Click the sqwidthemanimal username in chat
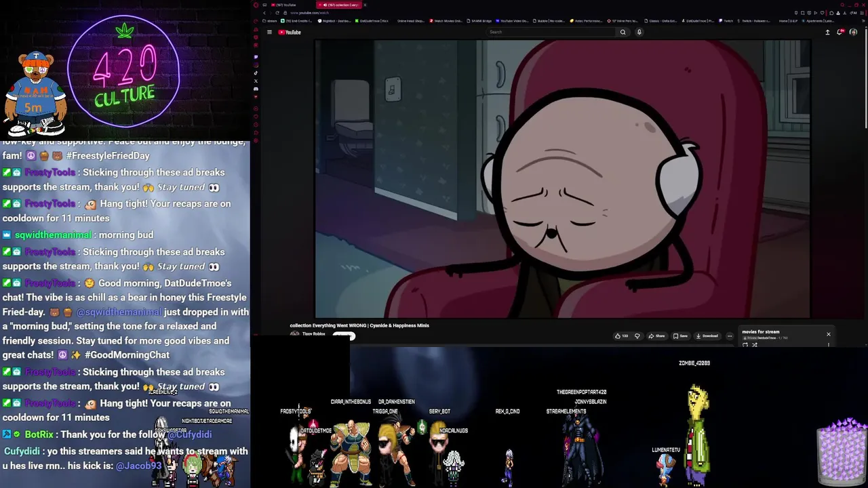Viewport: 868px width, 488px height. pos(53,235)
